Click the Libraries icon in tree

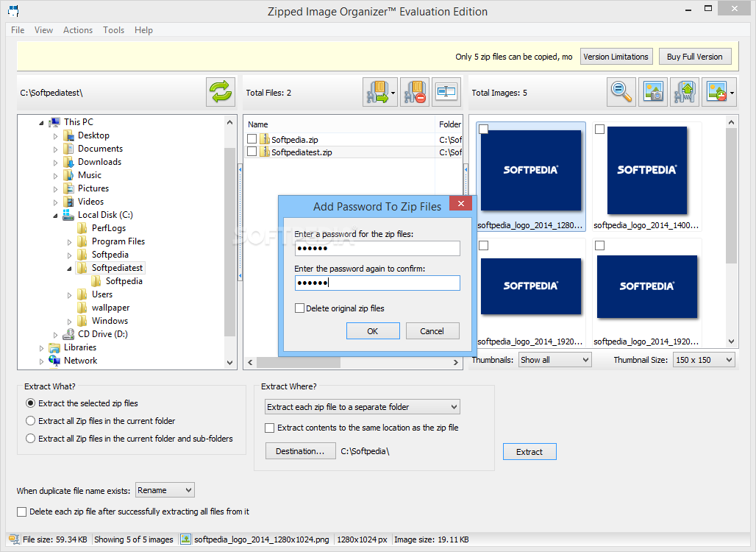click(x=54, y=347)
